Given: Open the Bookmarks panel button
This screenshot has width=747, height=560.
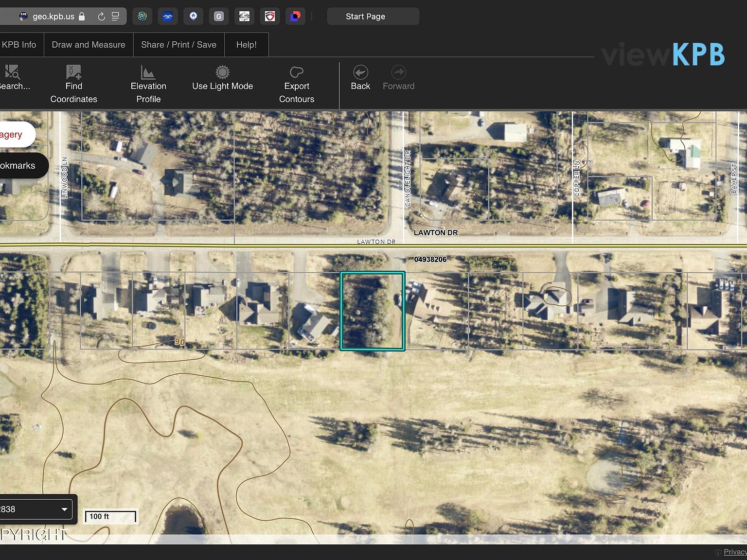Looking at the screenshot, I should tap(19, 165).
